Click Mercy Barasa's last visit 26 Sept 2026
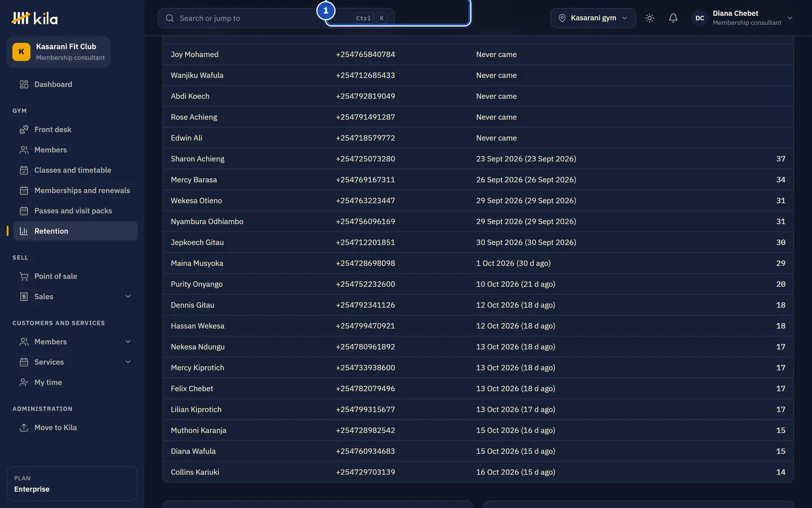 pos(526,179)
